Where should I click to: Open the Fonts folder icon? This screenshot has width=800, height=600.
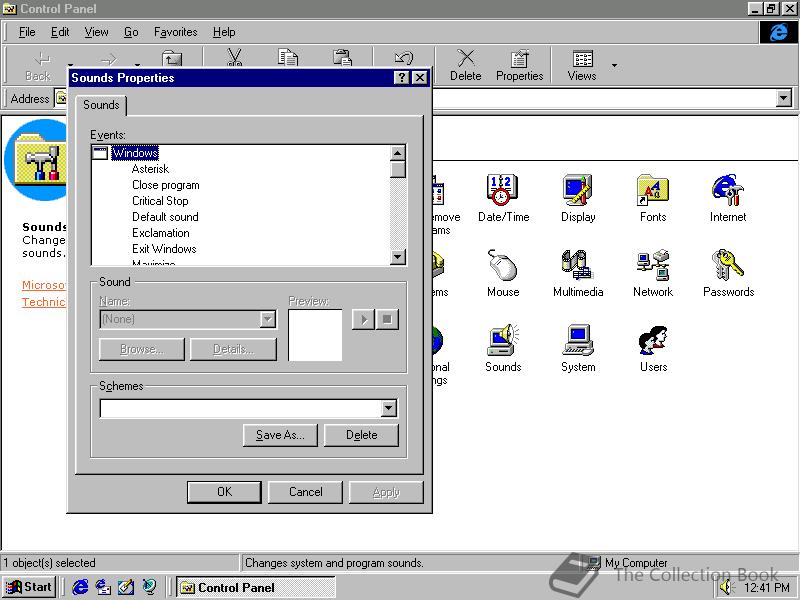point(653,197)
